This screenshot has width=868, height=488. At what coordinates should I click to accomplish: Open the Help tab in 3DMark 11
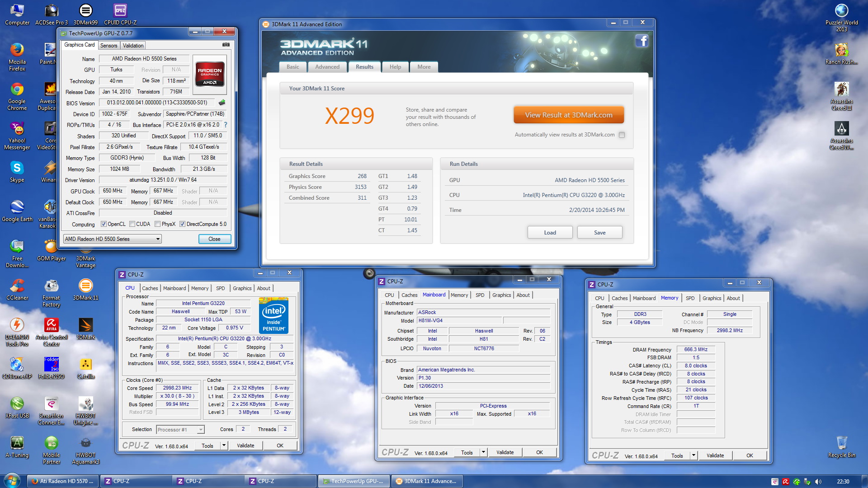click(395, 67)
